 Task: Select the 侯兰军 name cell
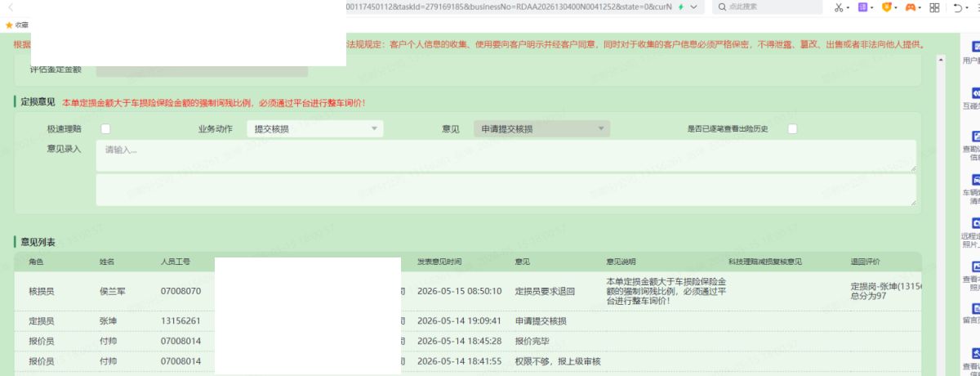[x=113, y=290]
